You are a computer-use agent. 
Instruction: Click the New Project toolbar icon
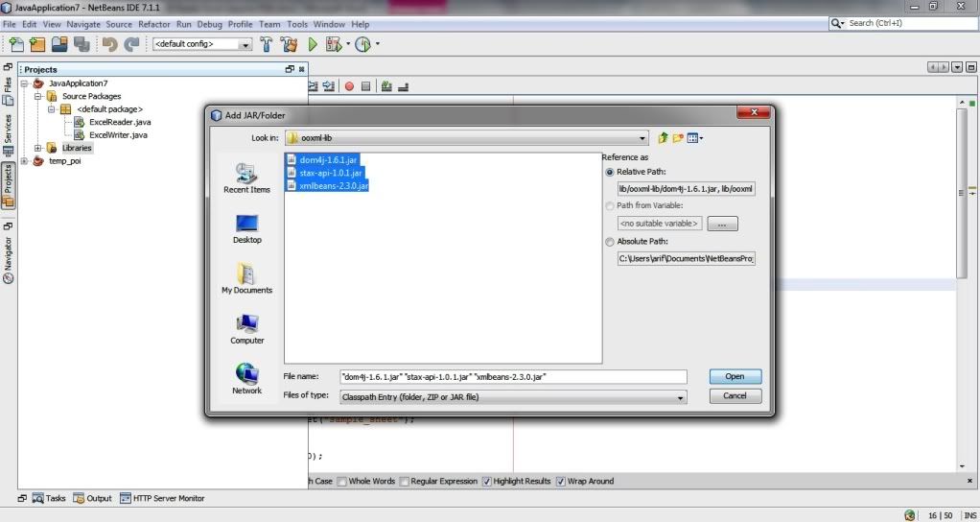click(37, 44)
